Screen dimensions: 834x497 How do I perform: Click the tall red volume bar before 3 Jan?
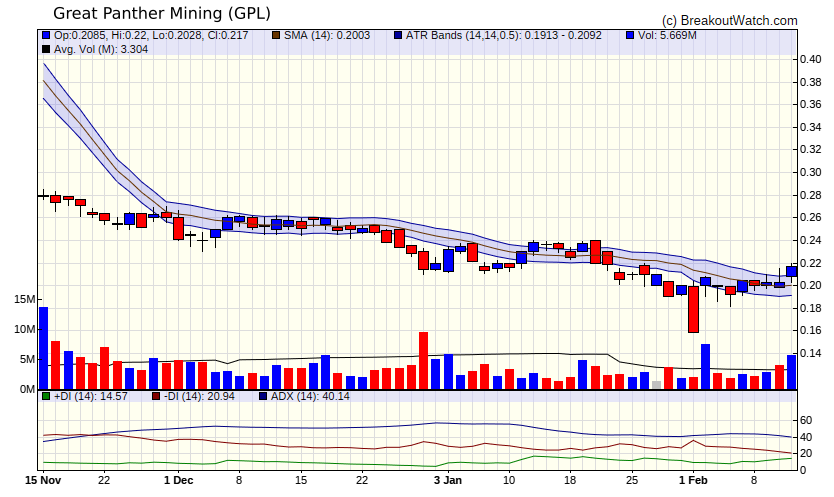coord(423,361)
